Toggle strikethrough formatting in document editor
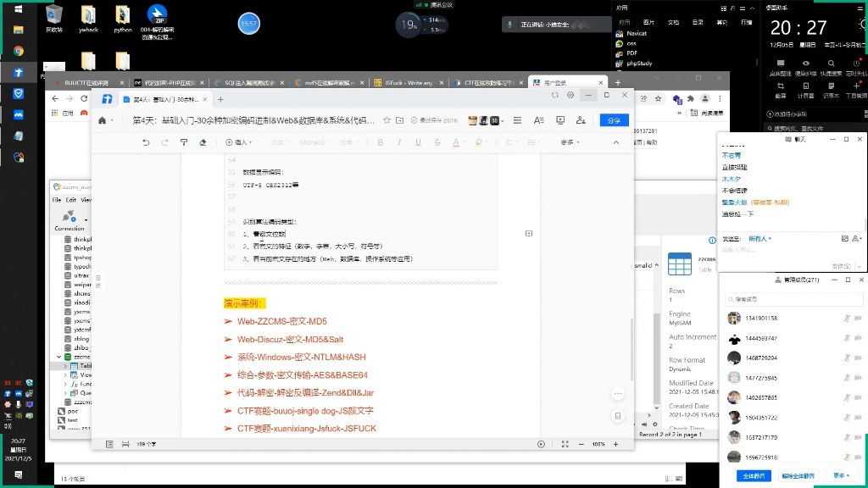The image size is (868, 488). pyautogui.click(x=437, y=142)
